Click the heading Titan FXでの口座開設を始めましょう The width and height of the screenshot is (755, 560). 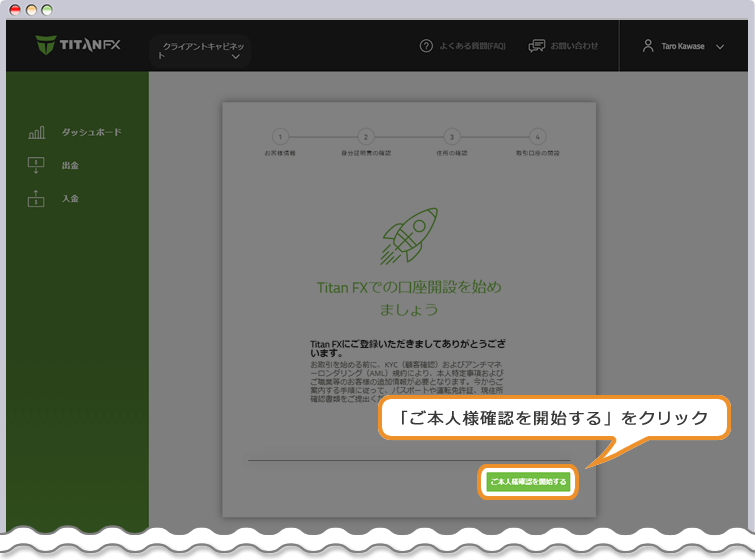(409, 298)
